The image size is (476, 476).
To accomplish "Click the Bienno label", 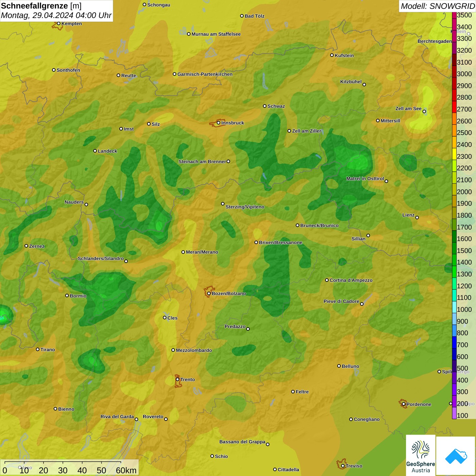I will [66, 409].
